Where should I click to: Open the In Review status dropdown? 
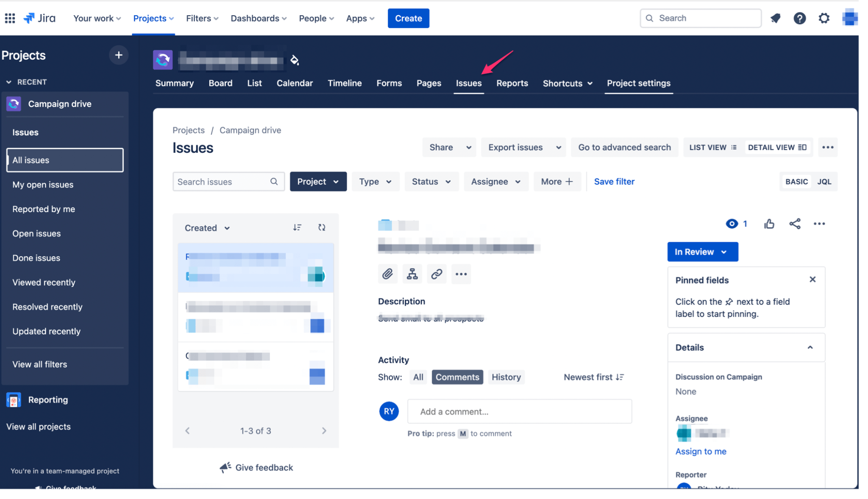tap(702, 252)
